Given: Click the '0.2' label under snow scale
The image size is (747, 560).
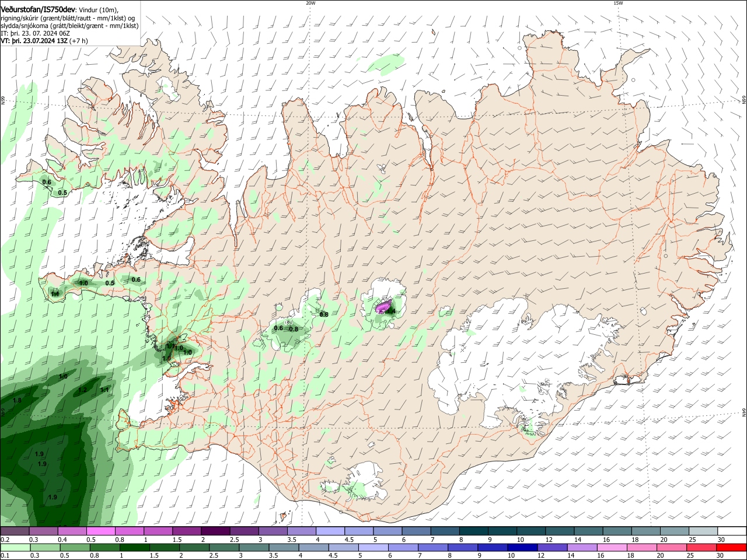Looking at the screenshot, I should click(5, 540).
